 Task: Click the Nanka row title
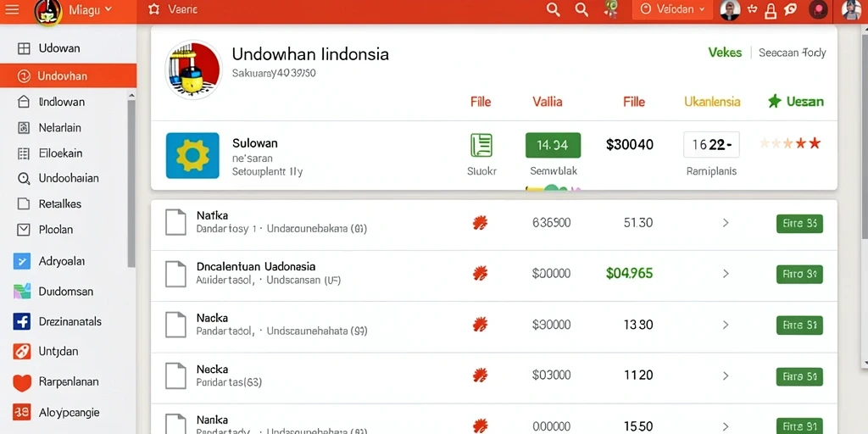click(x=212, y=420)
